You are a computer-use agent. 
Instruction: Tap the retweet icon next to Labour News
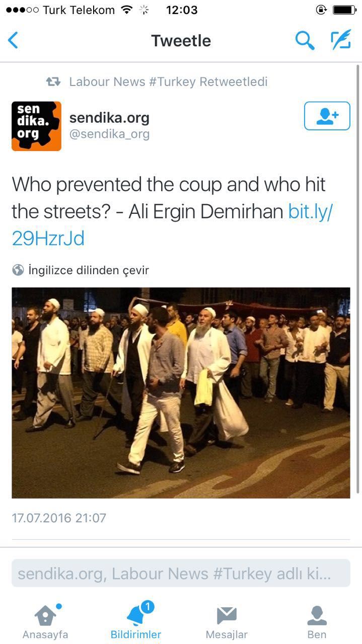click(x=53, y=82)
